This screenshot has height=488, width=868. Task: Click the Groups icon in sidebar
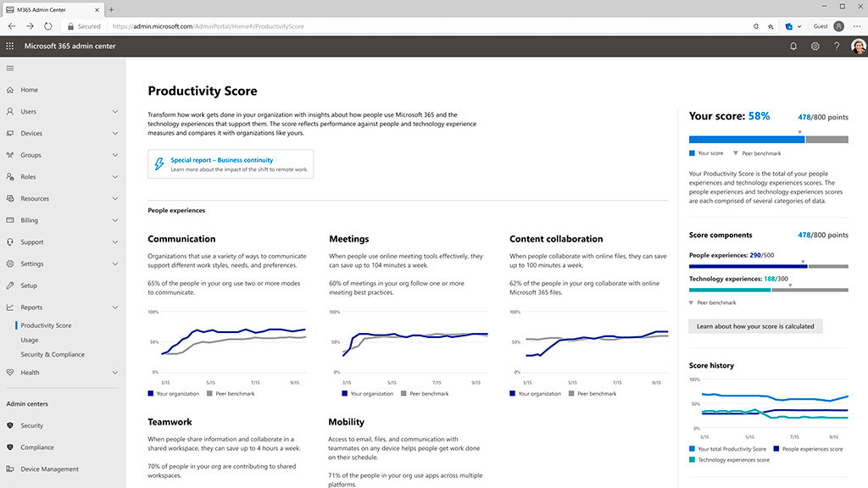tap(10, 155)
